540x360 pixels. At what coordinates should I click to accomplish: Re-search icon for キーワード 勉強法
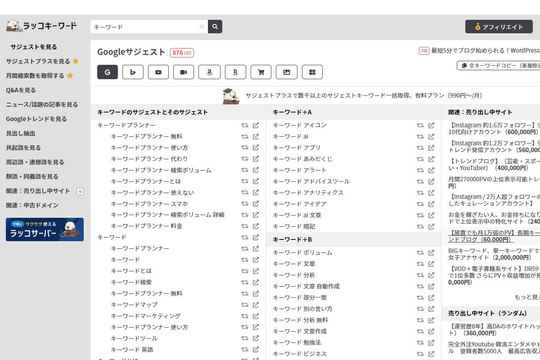tap(420, 342)
